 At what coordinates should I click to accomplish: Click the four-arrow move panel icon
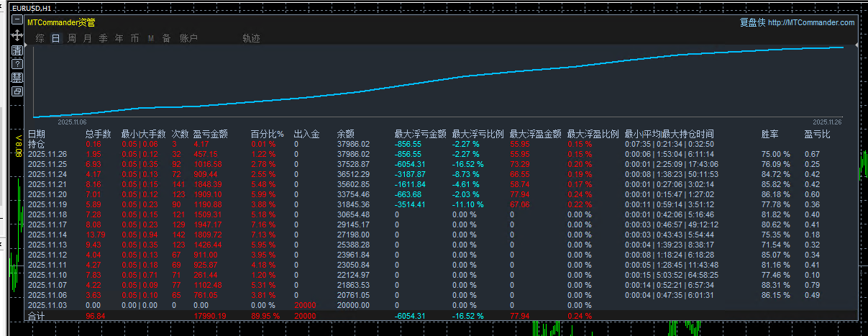tap(17, 35)
